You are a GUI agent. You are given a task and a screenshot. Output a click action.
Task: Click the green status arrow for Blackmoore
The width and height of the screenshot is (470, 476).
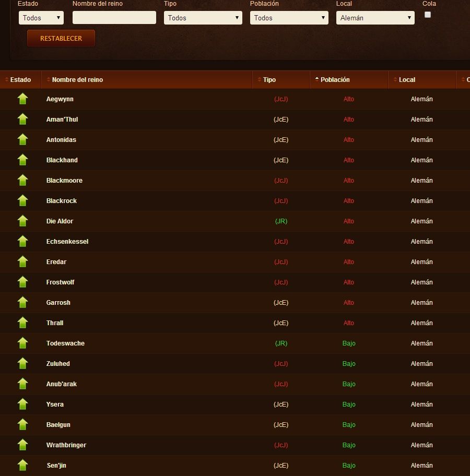pyautogui.click(x=23, y=180)
